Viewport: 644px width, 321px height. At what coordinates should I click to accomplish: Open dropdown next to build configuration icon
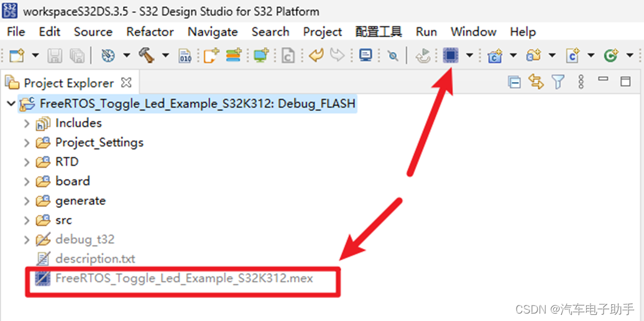pos(127,55)
